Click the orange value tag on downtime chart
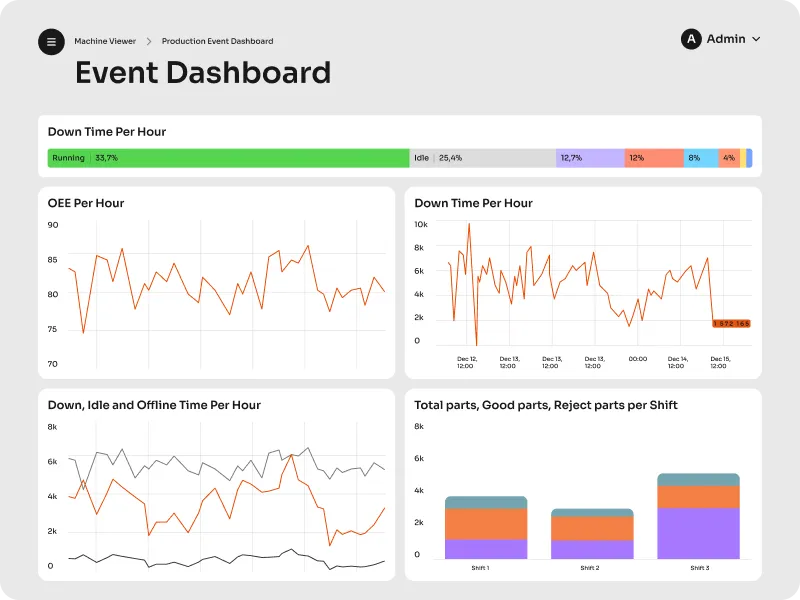Screen dimensions: 800x600 tap(732, 323)
